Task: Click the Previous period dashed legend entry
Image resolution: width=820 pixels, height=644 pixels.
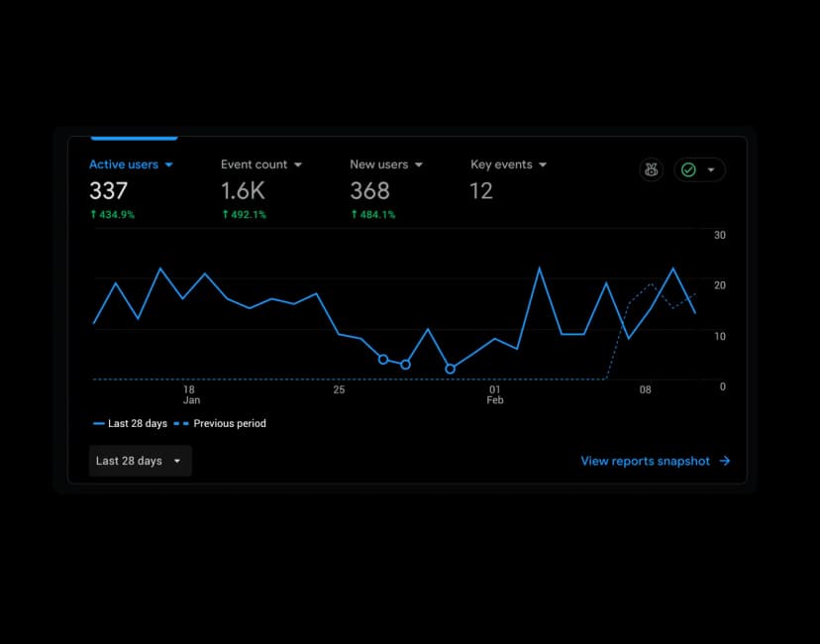Action: (x=220, y=423)
